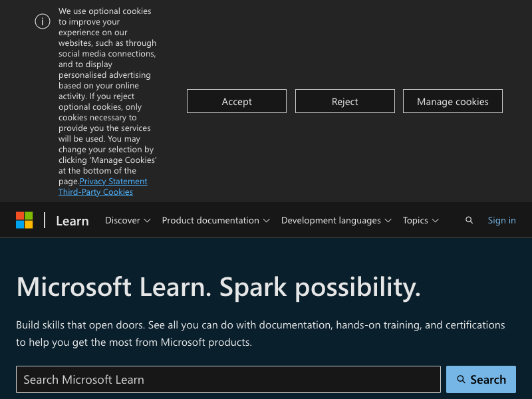Accept optional cookies
Image resolution: width=532 pixels, height=399 pixels.
pyautogui.click(x=237, y=101)
